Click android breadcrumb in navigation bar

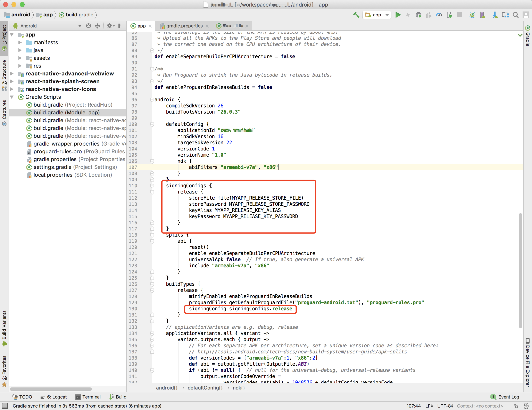pos(17,15)
